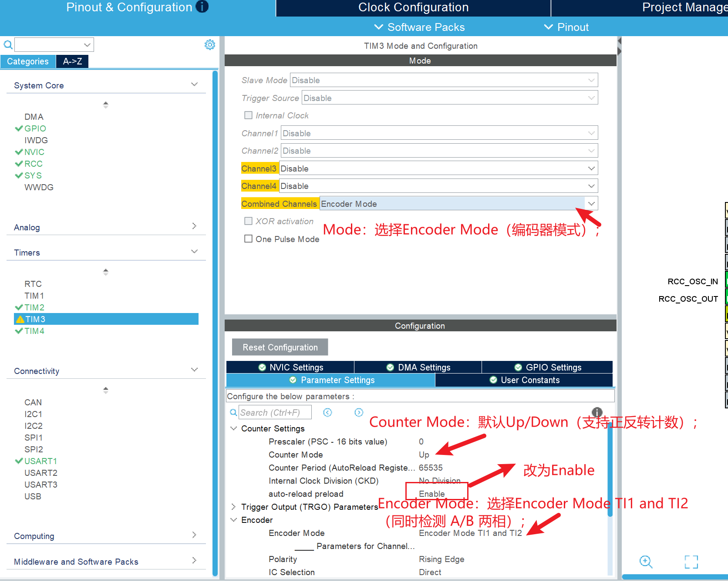
Task: Enable the One Pulse Mode checkbox
Action: (248, 239)
